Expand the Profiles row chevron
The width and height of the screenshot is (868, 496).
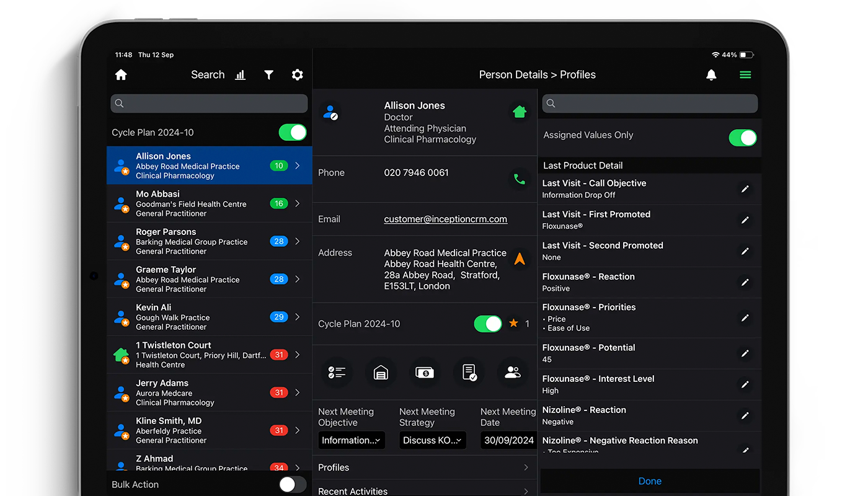tap(526, 467)
